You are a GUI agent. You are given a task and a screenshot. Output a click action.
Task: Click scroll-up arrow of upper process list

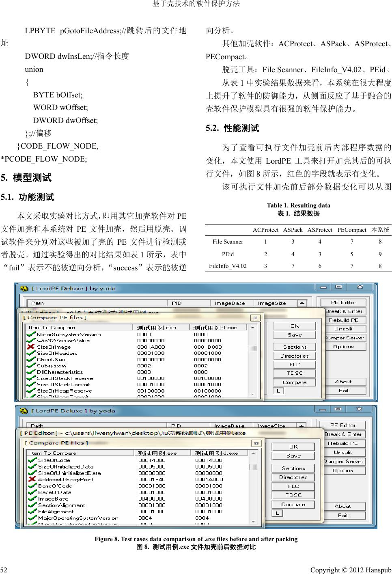coord(302,303)
